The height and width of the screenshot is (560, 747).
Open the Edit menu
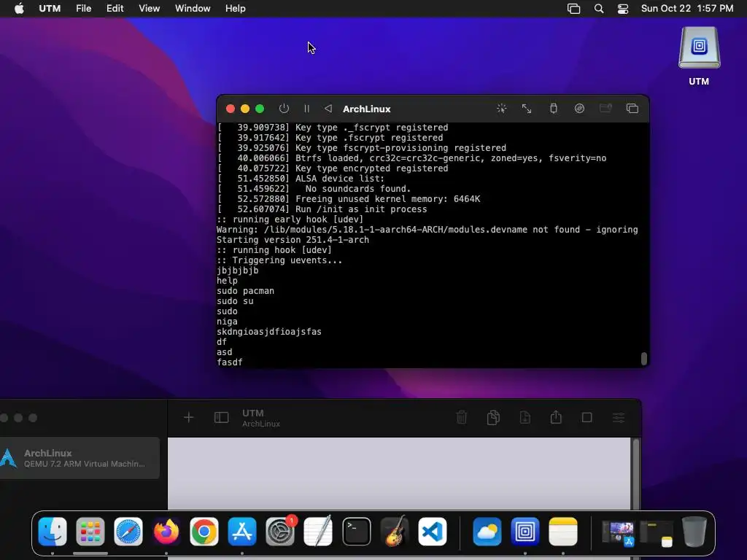tap(115, 9)
